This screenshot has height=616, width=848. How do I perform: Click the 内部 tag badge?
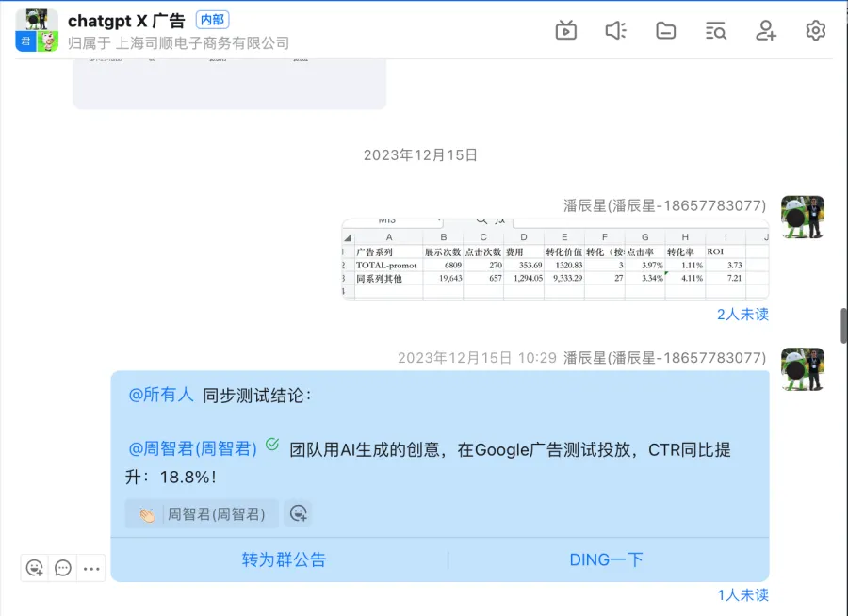tap(212, 20)
